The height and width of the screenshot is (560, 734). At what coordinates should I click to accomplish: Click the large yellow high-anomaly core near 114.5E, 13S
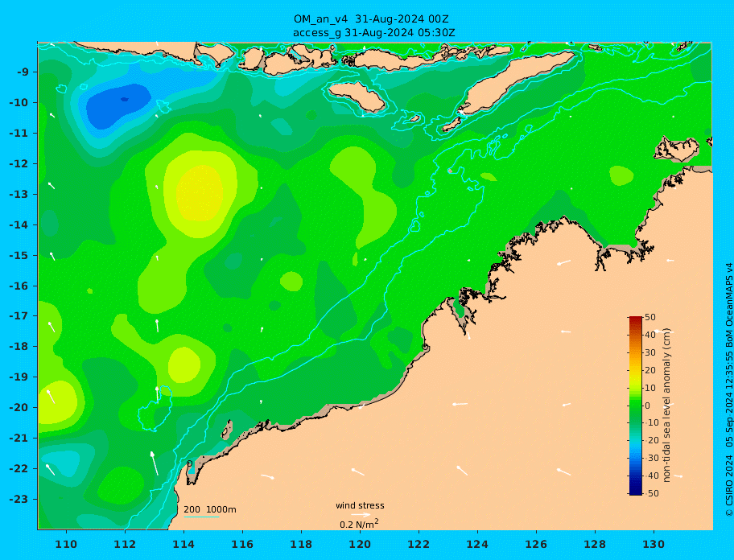coord(201,193)
